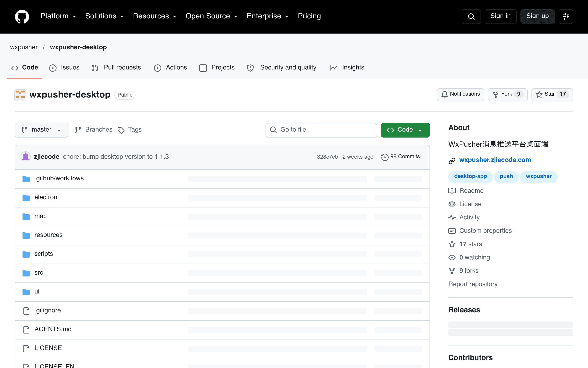Screen dimensions: 588x368
Task: Click the LICENSE file icon
Action: point(26,348)
